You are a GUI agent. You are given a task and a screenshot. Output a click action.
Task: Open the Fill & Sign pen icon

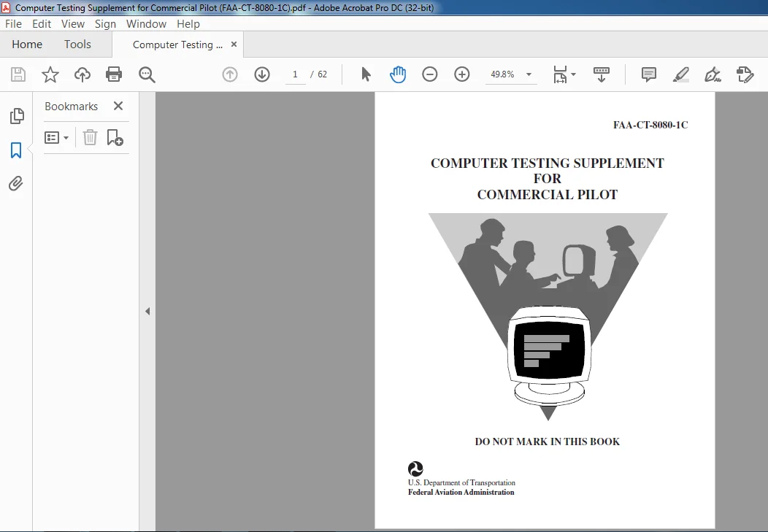713,74
